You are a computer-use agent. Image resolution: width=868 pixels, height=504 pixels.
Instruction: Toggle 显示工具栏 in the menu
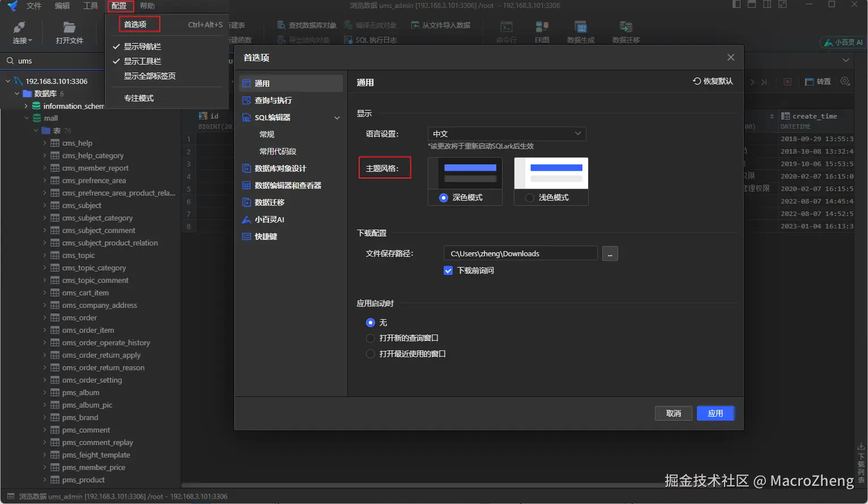[167, 61]
